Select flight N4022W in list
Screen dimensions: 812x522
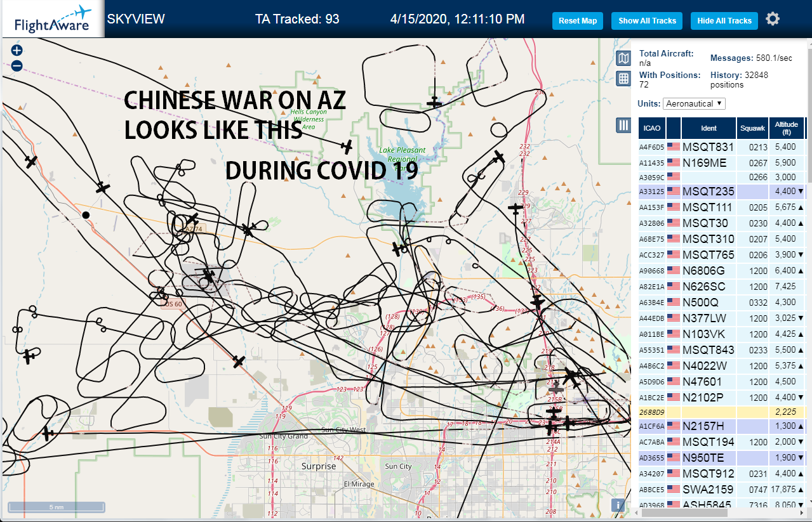point(722,366)
